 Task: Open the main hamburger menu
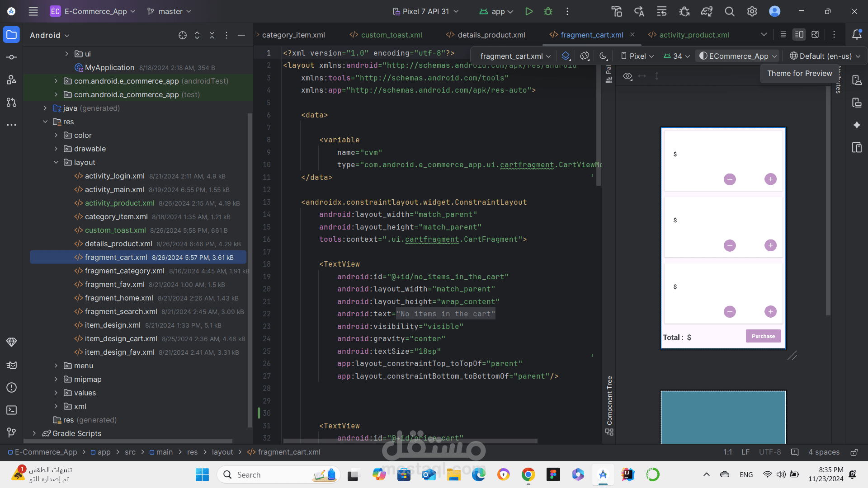click(x=33, y=11)
